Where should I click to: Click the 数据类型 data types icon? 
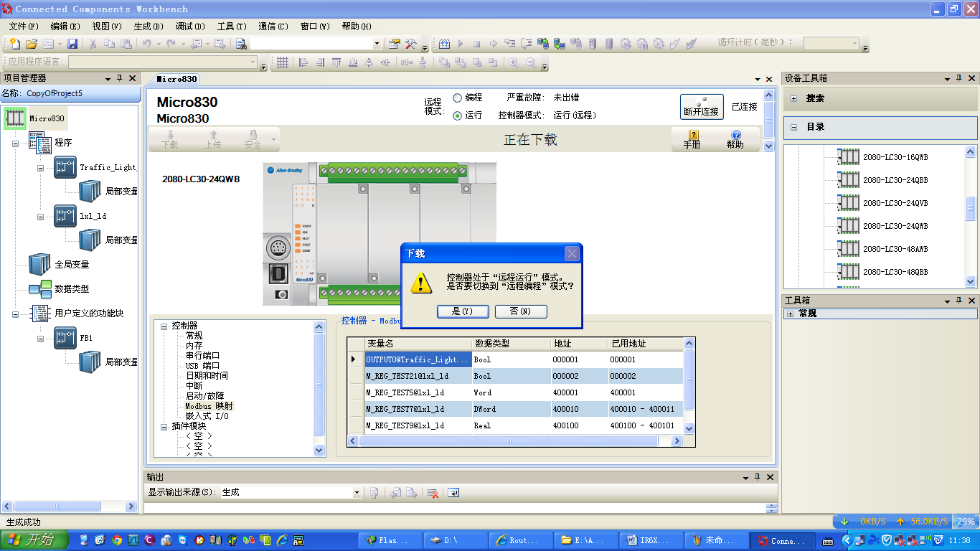pyautogui.click(x=39, y=289)
